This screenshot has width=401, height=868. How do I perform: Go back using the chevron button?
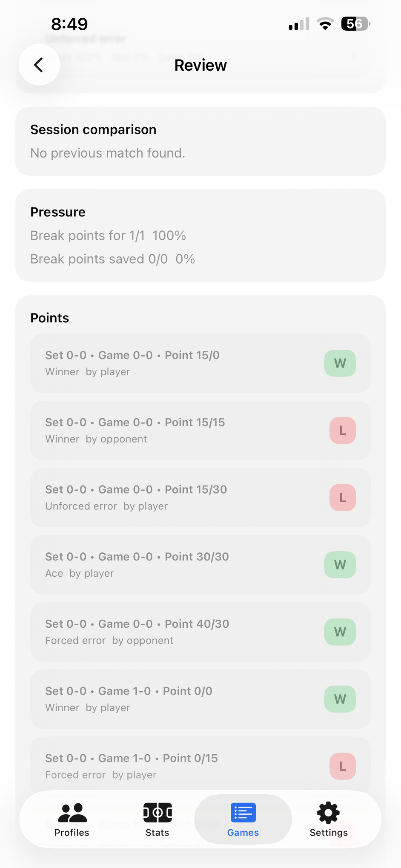[x=39, y=65]
